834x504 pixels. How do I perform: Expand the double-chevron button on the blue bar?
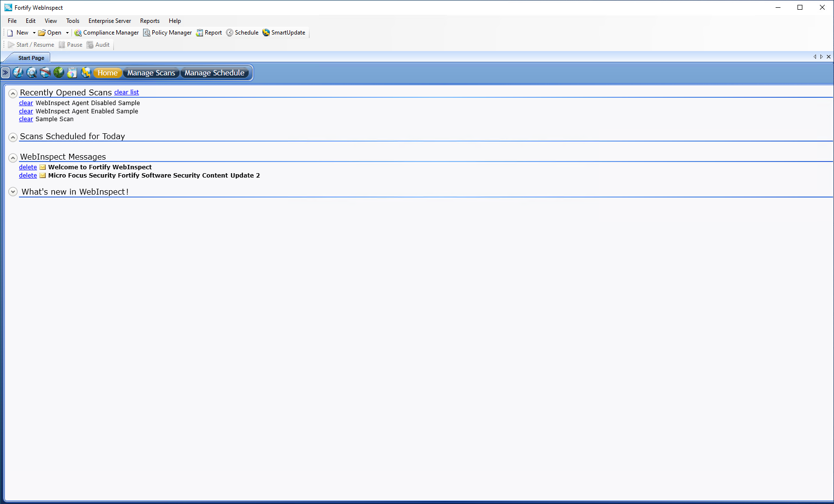[x=5, y=73]
